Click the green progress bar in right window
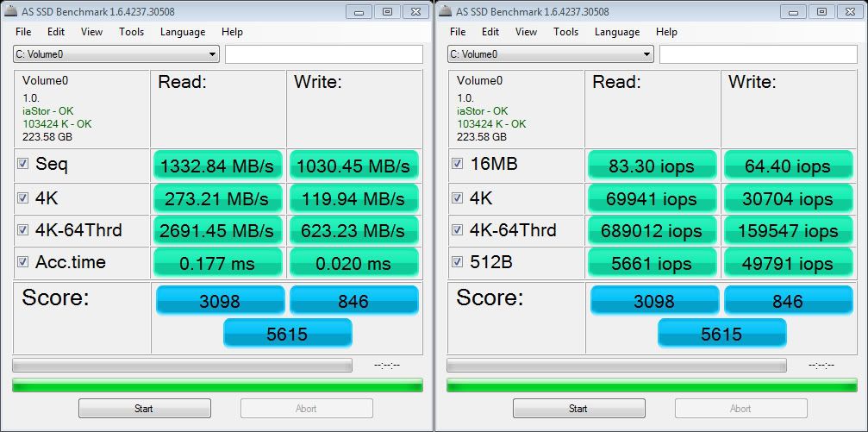868x432 pixels. [x=653, y=385]
